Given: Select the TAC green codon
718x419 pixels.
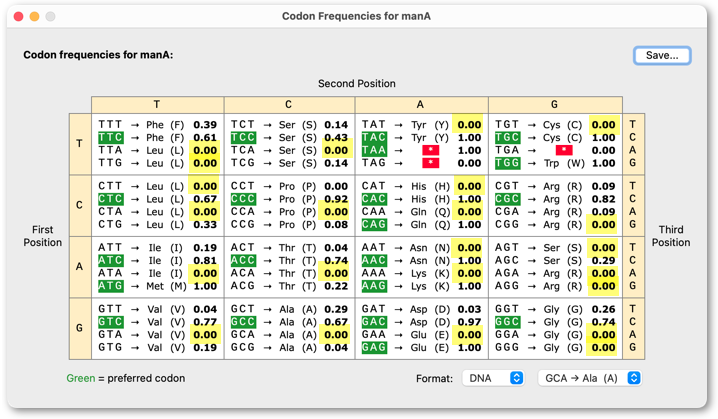Looking at the screenshot, I should pyautogui.click(x=374, y=137).
